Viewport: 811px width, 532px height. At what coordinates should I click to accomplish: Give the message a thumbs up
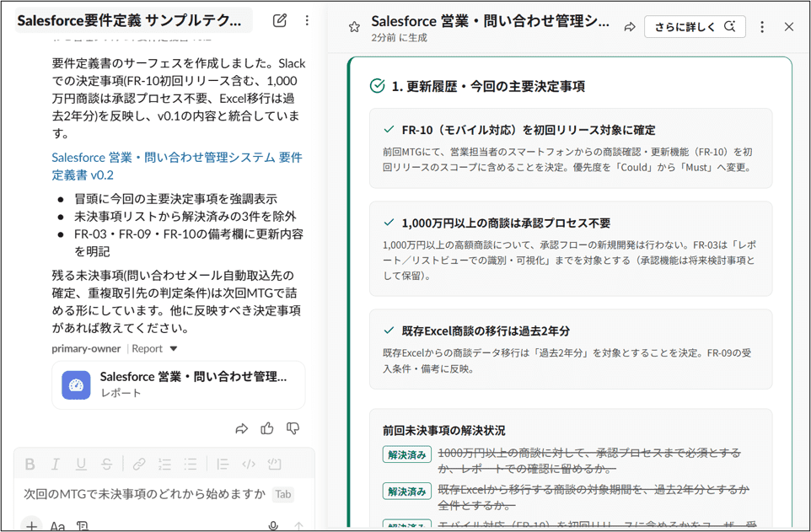(x=267, y=428)
